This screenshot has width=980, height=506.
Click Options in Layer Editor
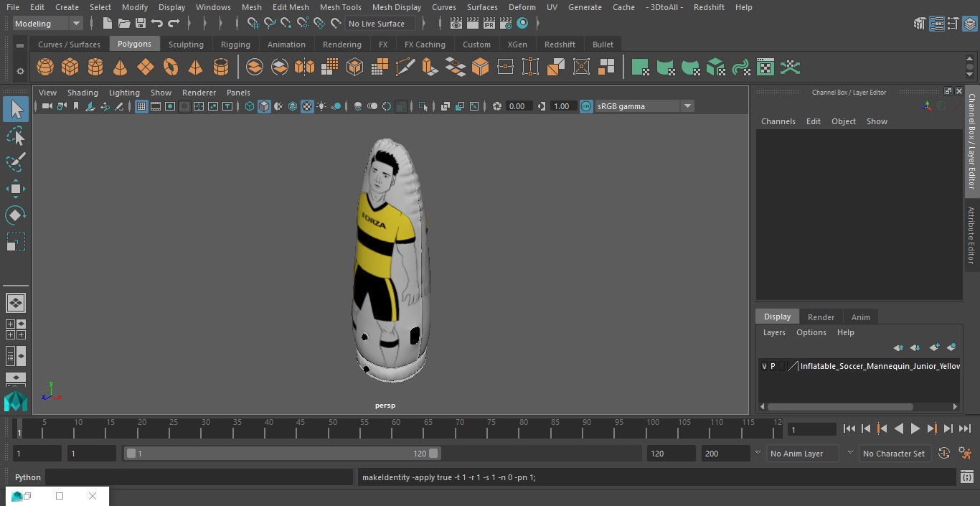[811, 332]
